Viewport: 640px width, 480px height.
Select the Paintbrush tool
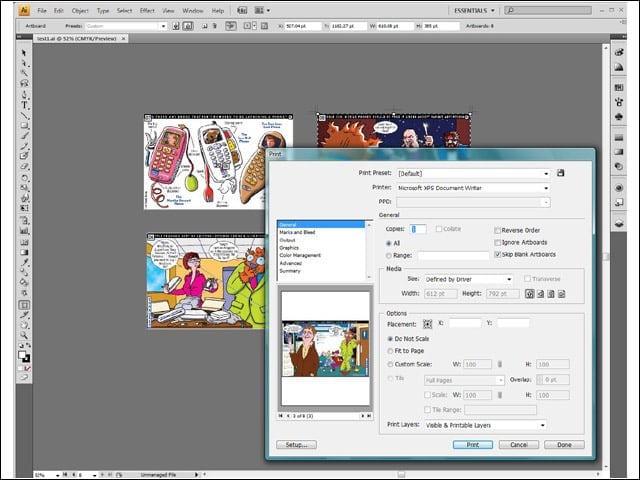click(24, 136)
